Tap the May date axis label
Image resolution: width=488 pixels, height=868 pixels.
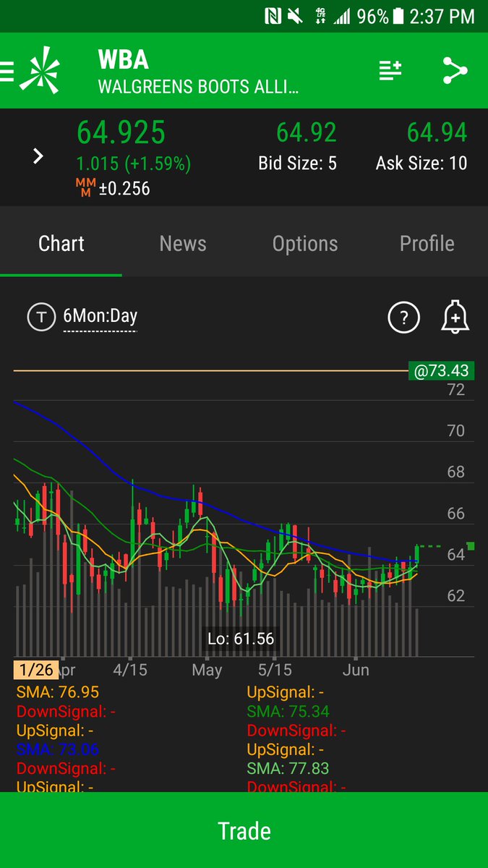[x=207, y=670]
